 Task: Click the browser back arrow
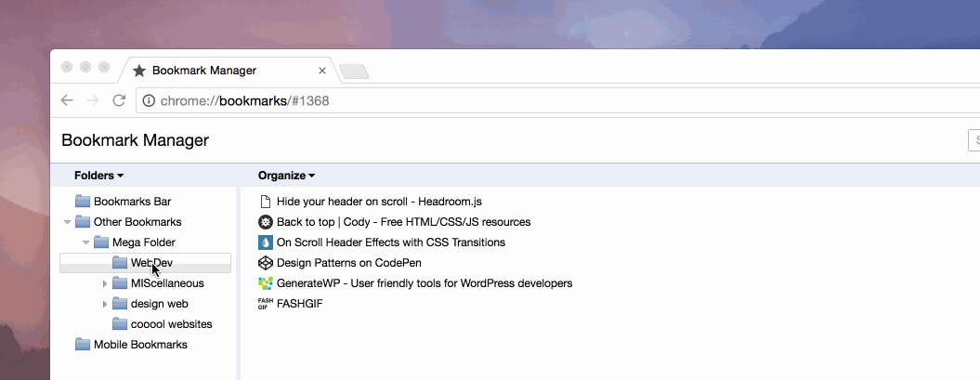67,100
